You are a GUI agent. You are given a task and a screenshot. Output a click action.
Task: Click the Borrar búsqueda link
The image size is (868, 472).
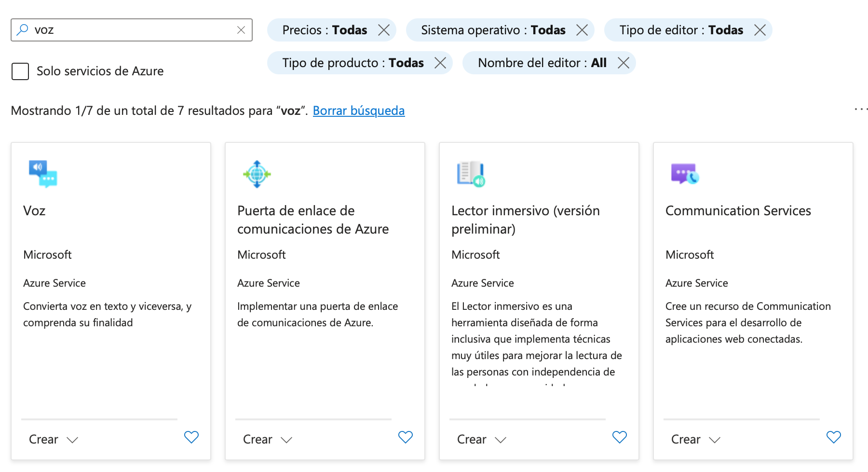pos(359,111)
